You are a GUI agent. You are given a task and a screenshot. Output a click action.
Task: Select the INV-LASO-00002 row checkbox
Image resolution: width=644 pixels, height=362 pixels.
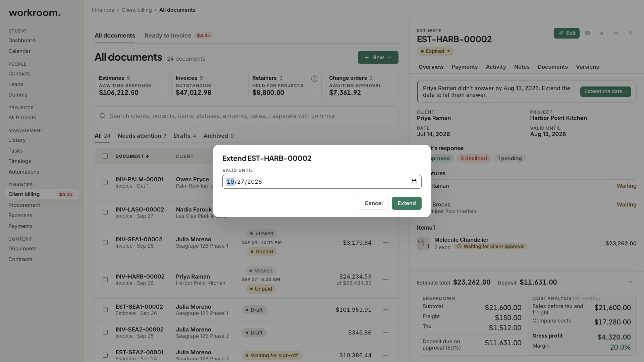(105, 213)
